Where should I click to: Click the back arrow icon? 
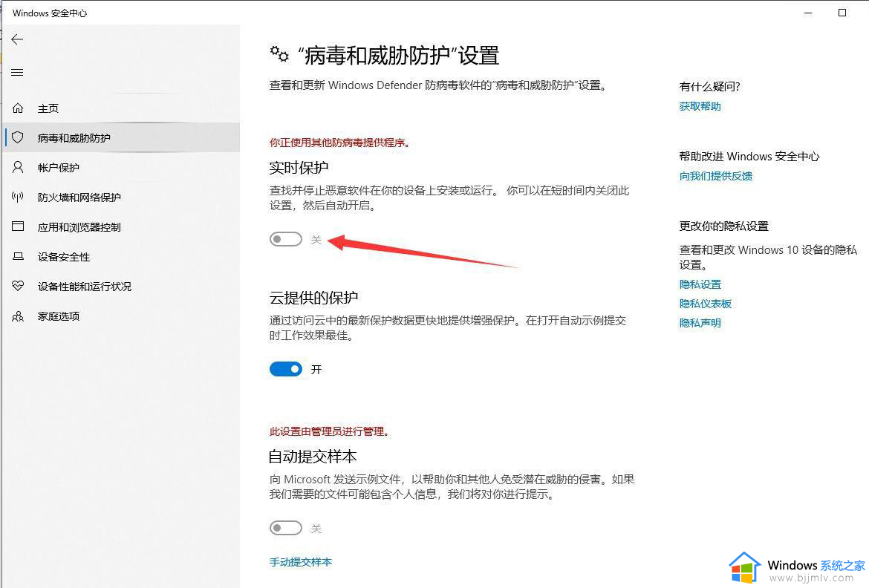[17, 39]
